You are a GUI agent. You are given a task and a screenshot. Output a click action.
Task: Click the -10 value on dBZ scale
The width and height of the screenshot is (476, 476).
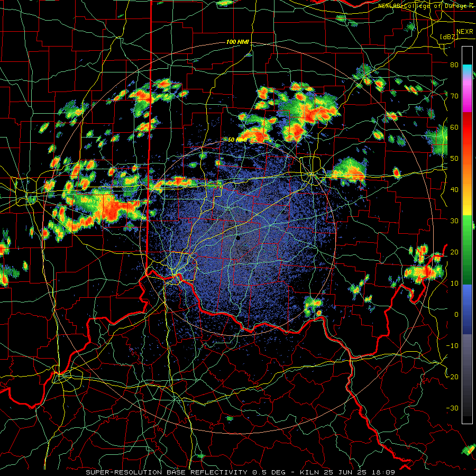(x=452, y=345)
